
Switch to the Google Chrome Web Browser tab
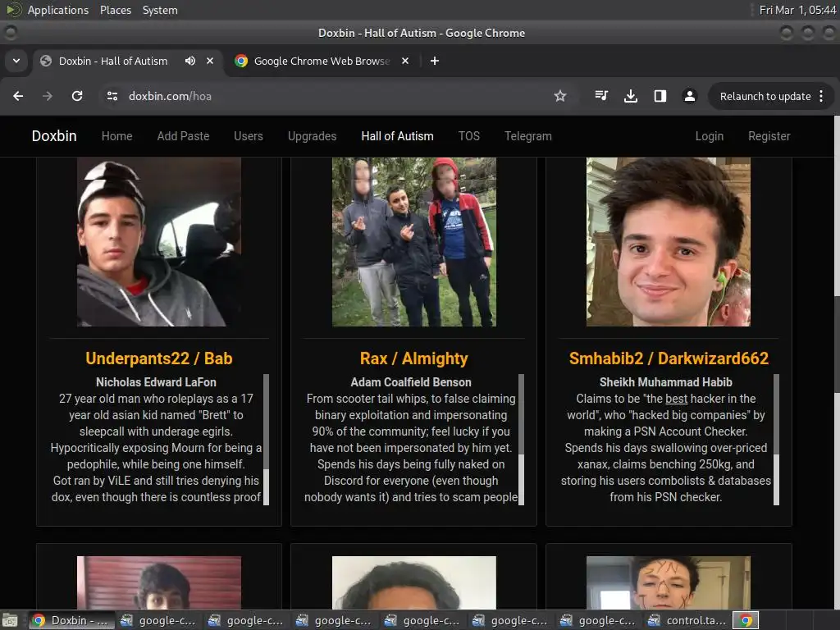tap(322, 61)
